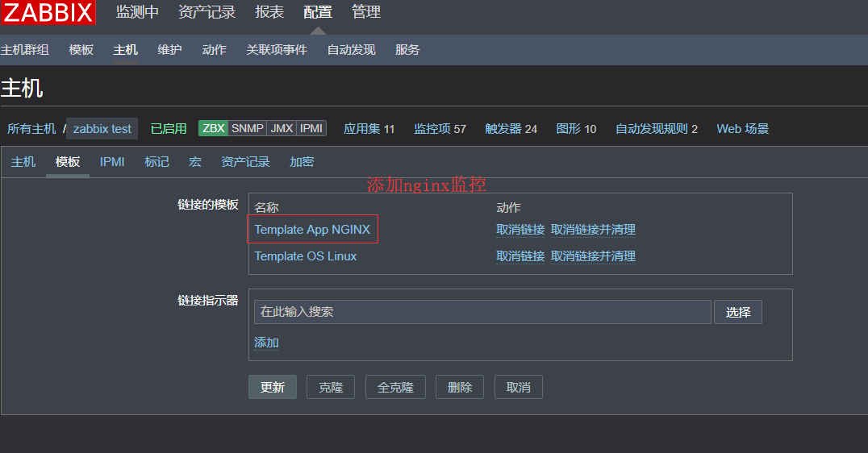The height and width of the screenshot is (453, 868).
Task: Switch to the IPMI form tab
Action: pyautogui.click(x=112, y=162)
